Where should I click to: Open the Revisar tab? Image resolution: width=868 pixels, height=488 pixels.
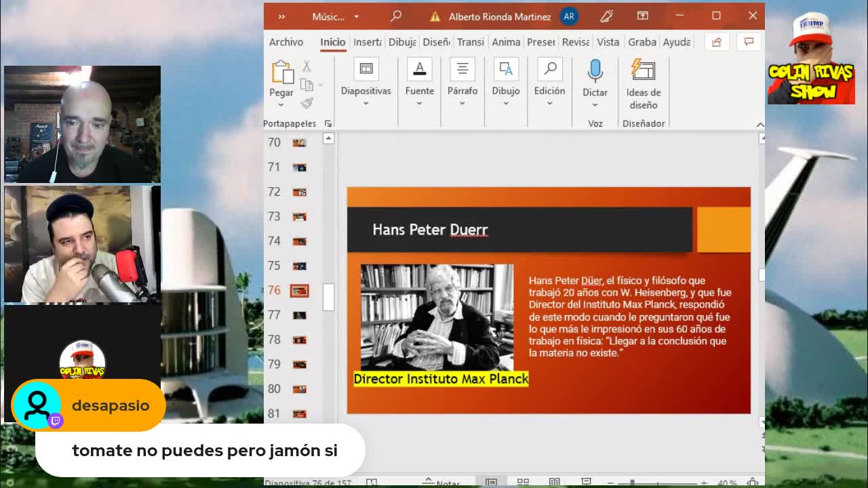576,42
